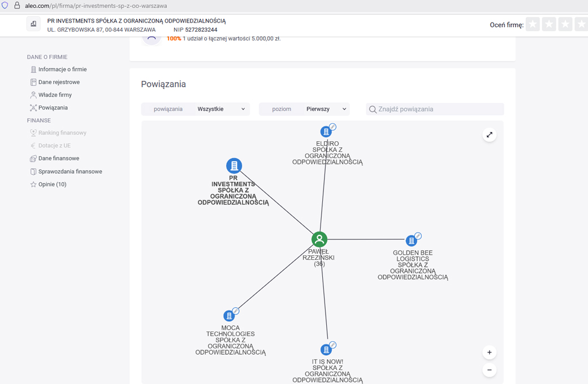Viewport: 588px width, 384px height.
Task: Open Dane rejestrowe section
Action: pos(59,82)
